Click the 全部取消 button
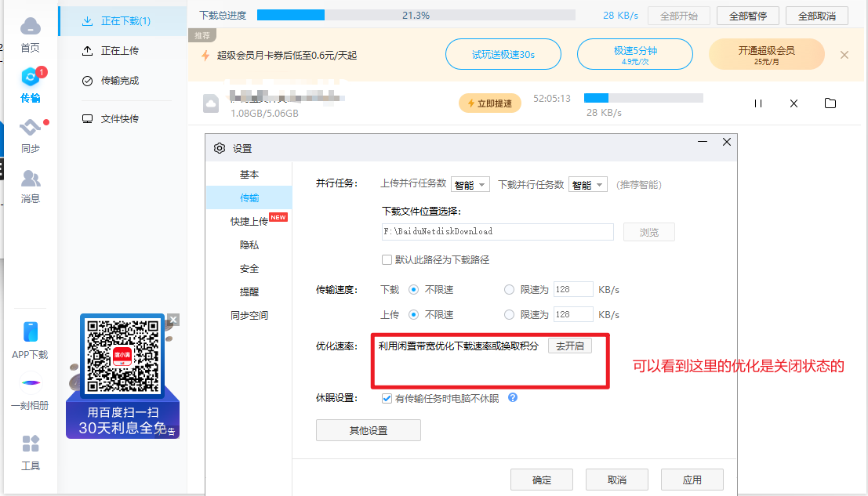The height and width of the screenshot is (496, 868). [x=817, y=16]
